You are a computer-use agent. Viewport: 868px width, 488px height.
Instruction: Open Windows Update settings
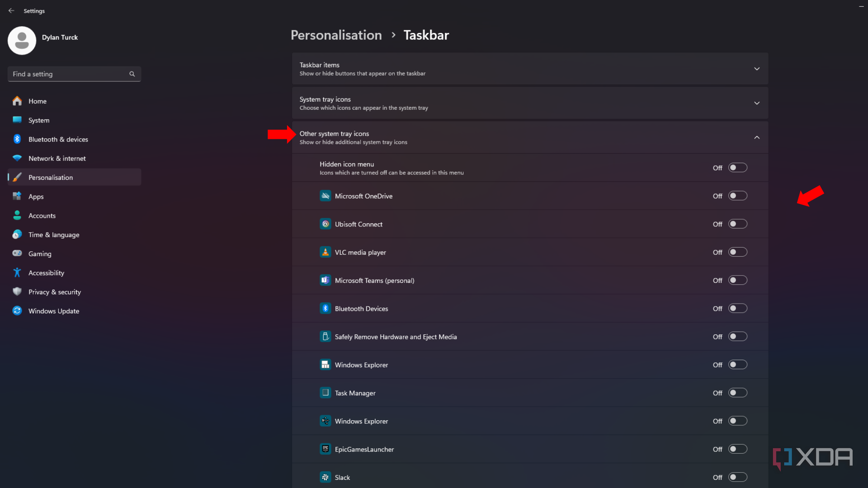(x=53, y=311)
